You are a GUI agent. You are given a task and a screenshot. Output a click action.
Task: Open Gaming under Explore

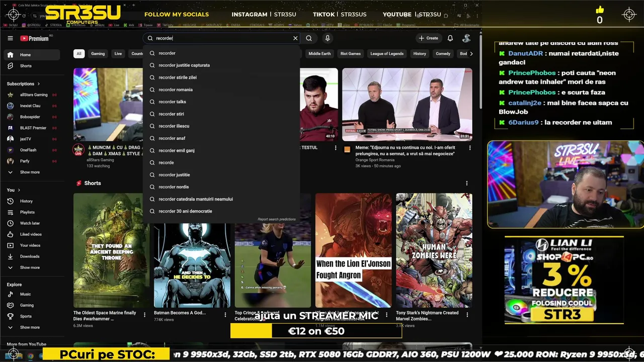tap(32, 305)
